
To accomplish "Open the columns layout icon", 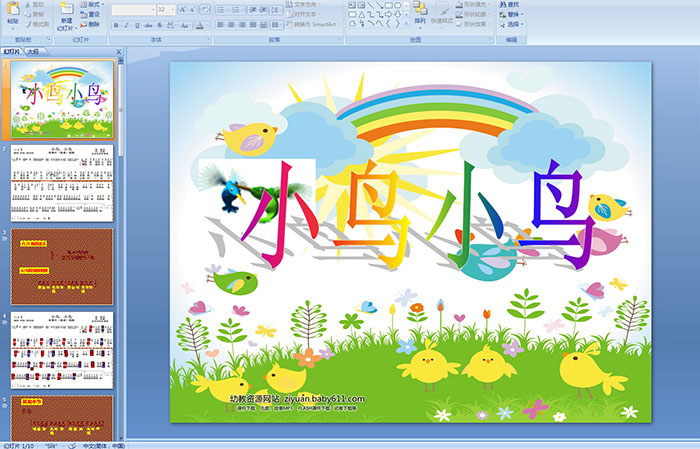I will (276, 25).
